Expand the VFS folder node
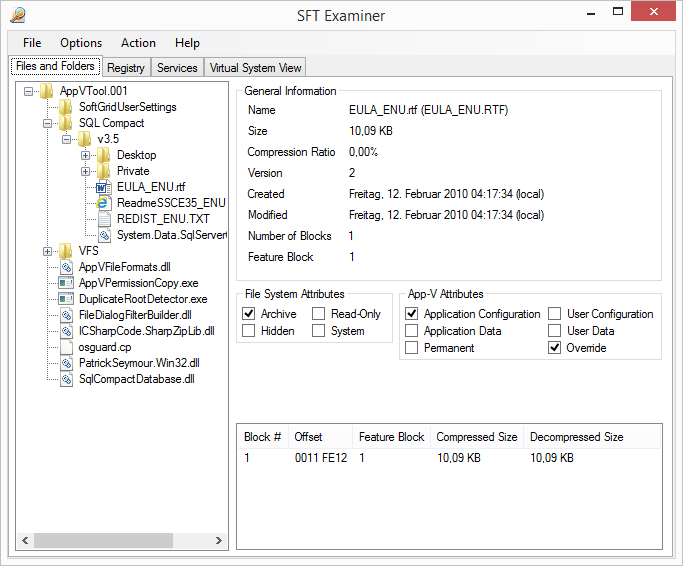The width and height of the screenshot is (683, 566). 47,251
